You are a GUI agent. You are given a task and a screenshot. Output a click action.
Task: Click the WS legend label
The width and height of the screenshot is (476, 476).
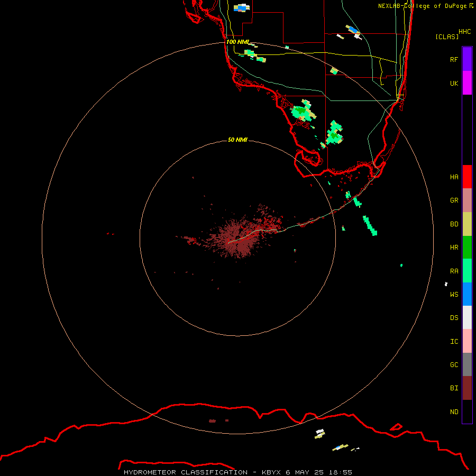454,295
